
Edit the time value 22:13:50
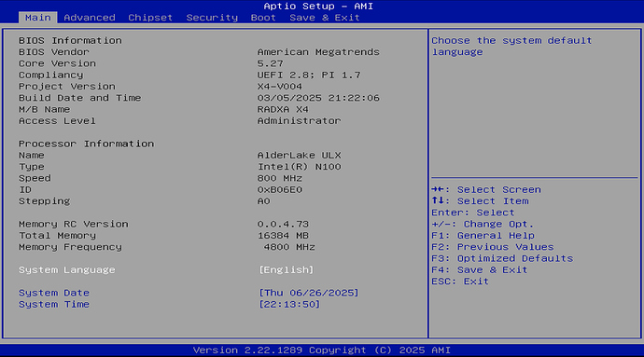point(289,305)
